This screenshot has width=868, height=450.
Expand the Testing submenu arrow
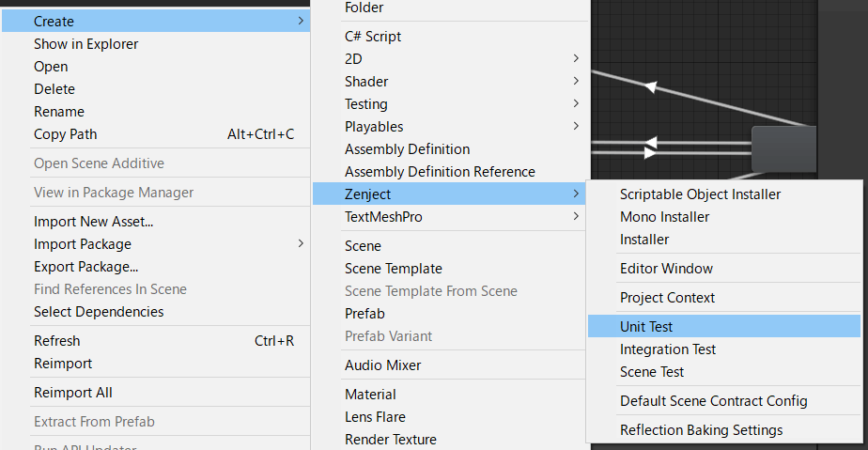[x=575, y=104]
